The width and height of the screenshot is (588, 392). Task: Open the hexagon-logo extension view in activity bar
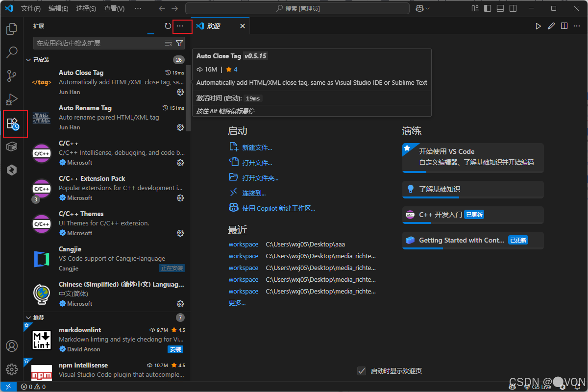(x=11, y=170)
